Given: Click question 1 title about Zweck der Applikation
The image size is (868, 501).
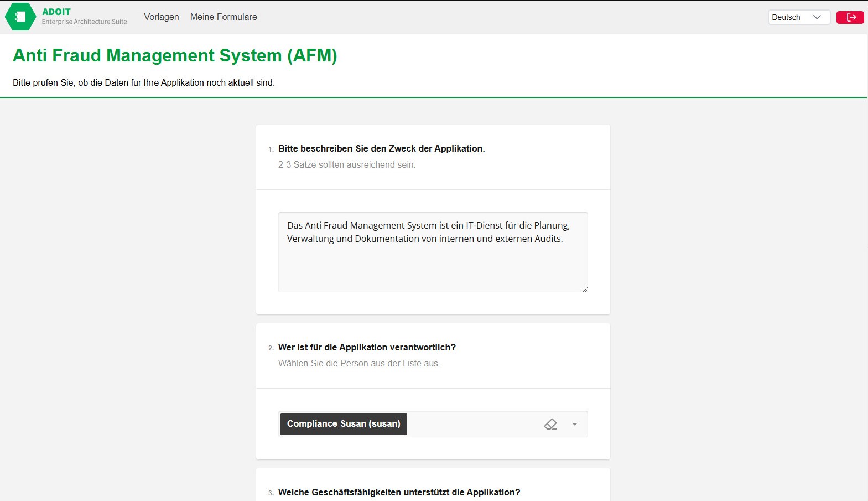Looking at the screenshot, I should 381,148.
